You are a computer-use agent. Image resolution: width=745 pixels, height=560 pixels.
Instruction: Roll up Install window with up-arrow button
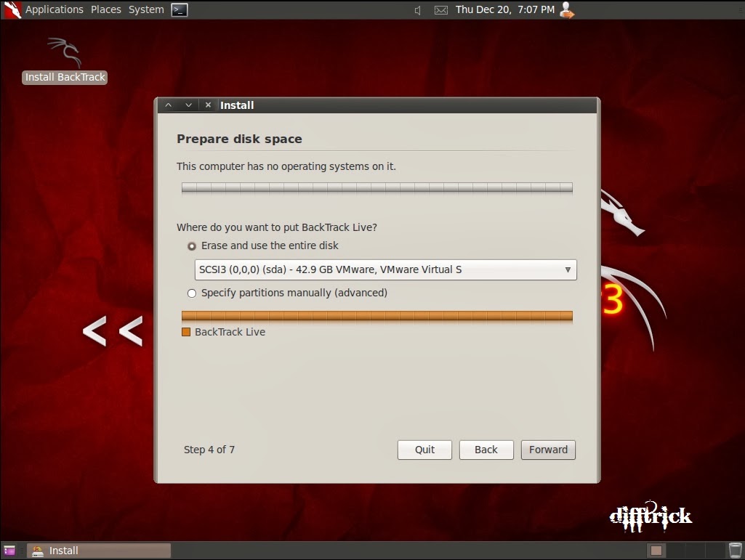[x=168, y=105]
